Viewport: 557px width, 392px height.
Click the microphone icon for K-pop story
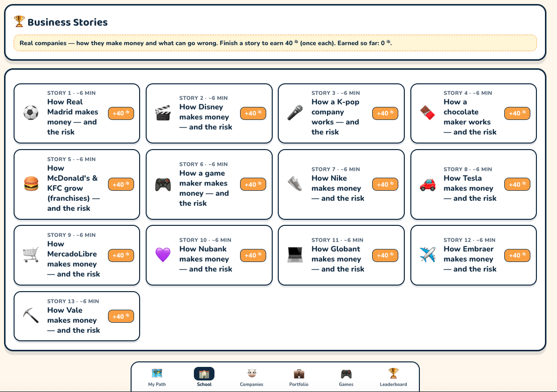(295, 113)
